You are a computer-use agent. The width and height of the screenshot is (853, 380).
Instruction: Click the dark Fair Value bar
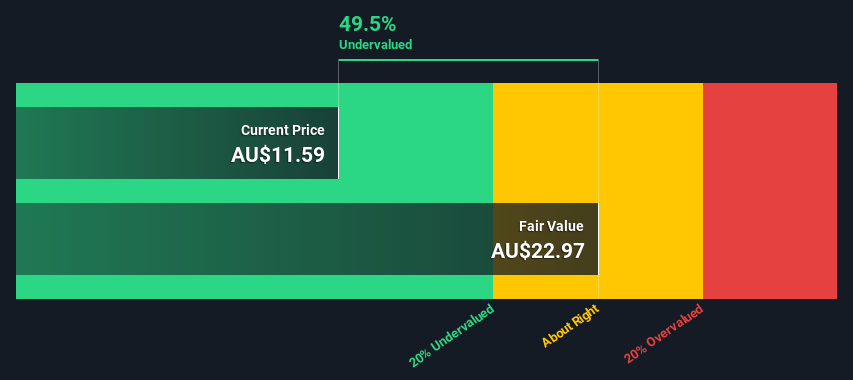pos(307,239)
